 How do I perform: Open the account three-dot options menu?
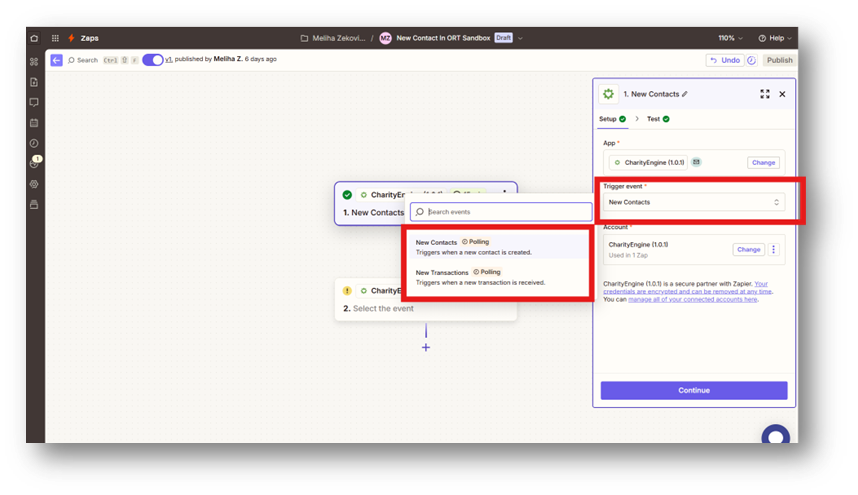tap(773, 249)
